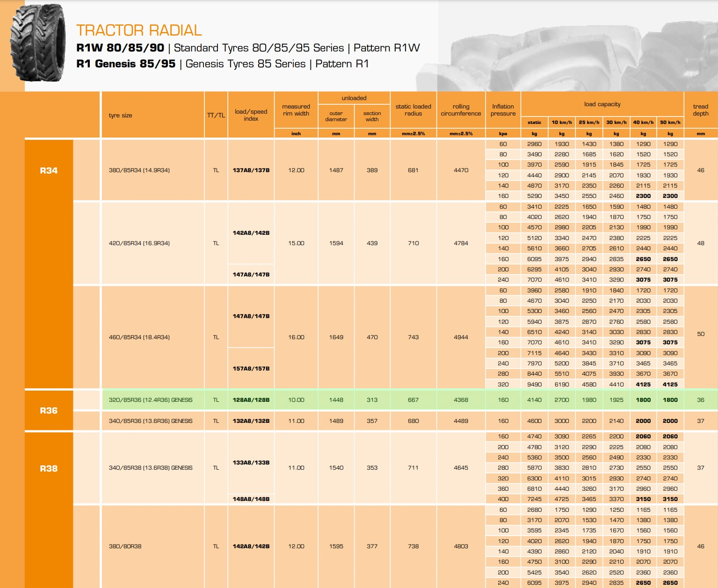Select the R36 rim section label
The height and width of the screenshot is (588, 718).
pos(49,411)
